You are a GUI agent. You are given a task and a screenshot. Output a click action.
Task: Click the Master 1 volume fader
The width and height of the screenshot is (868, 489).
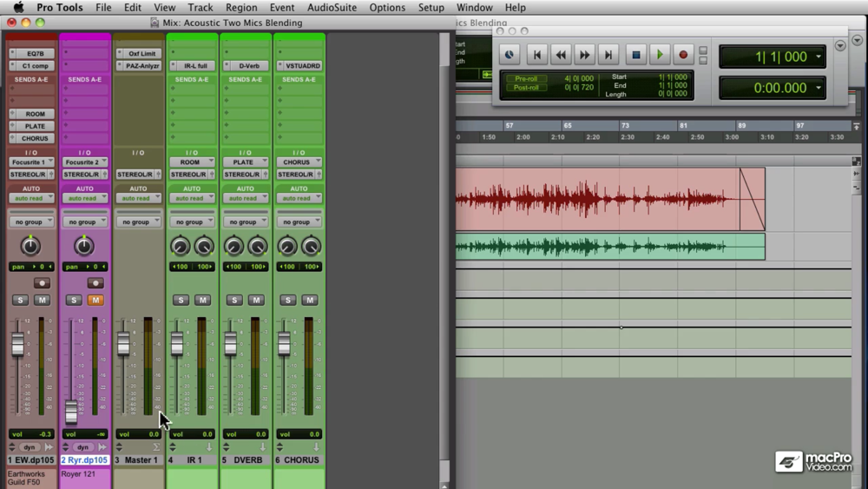pos(123,343)
